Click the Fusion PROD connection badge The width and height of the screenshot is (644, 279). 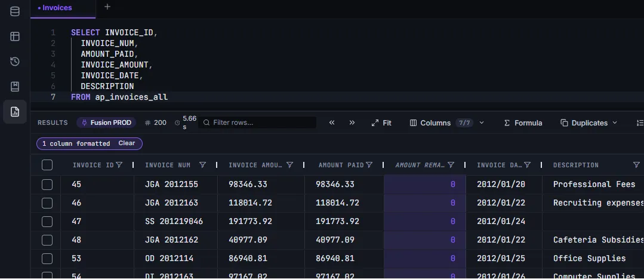tap(106, 122)
